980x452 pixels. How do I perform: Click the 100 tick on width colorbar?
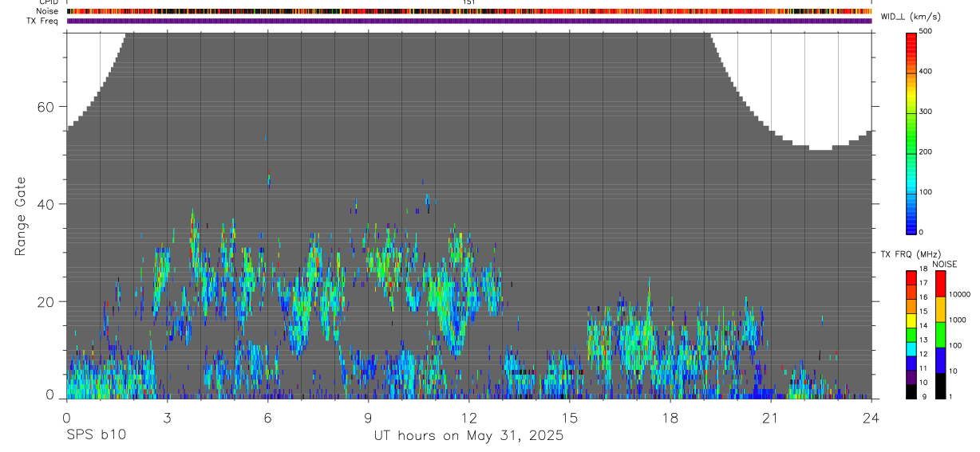tap(927, 192)
